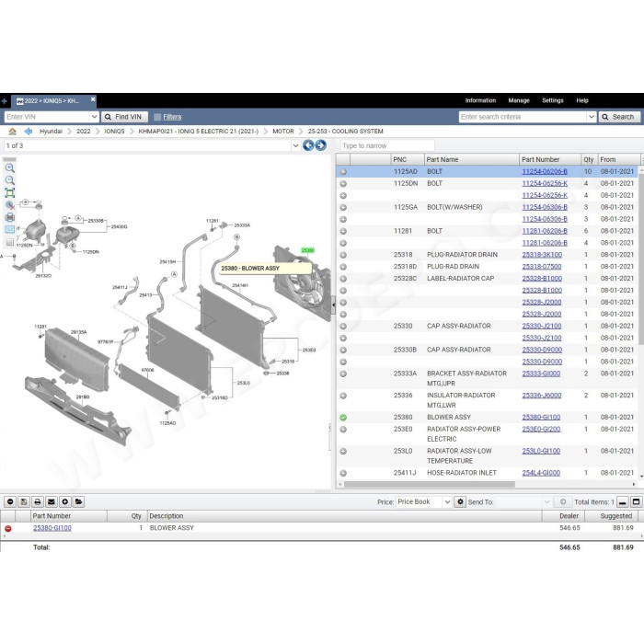
Task: Print the parts diagram image
Action: pyautogui.click(x=10, y=217)
